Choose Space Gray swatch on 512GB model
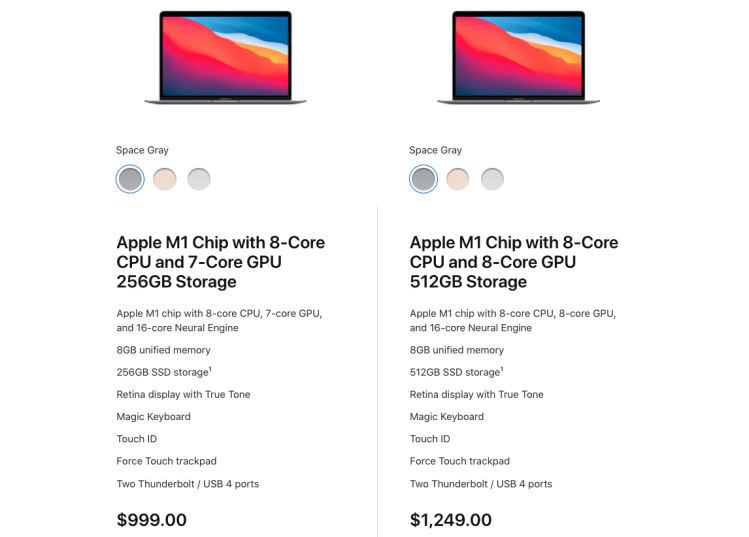749x537 pixels. (423, 179)
